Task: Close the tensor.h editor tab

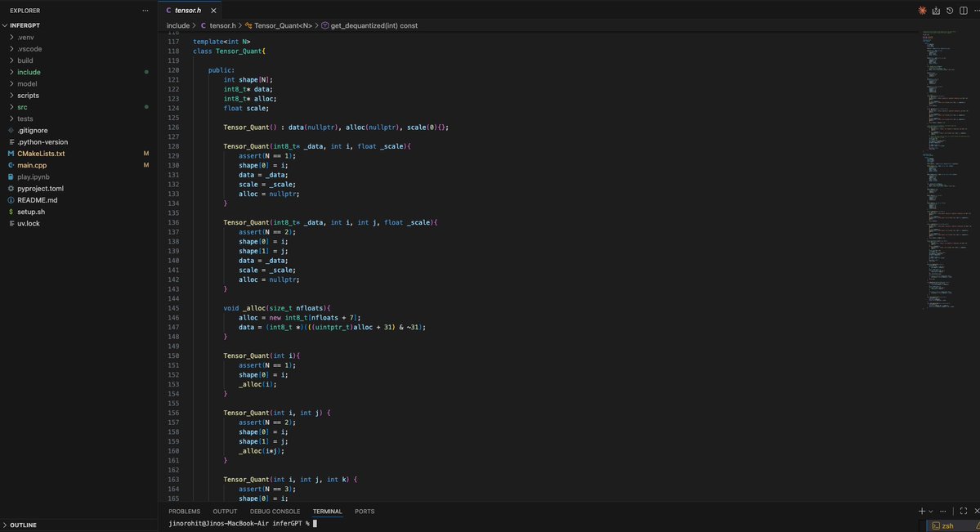Action: coord(213,11)
